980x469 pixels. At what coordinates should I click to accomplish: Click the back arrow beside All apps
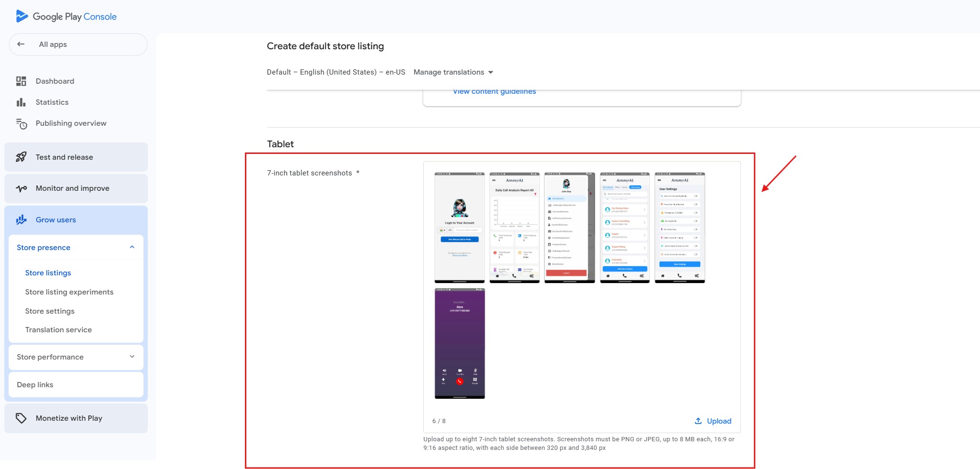click(21, 44)
